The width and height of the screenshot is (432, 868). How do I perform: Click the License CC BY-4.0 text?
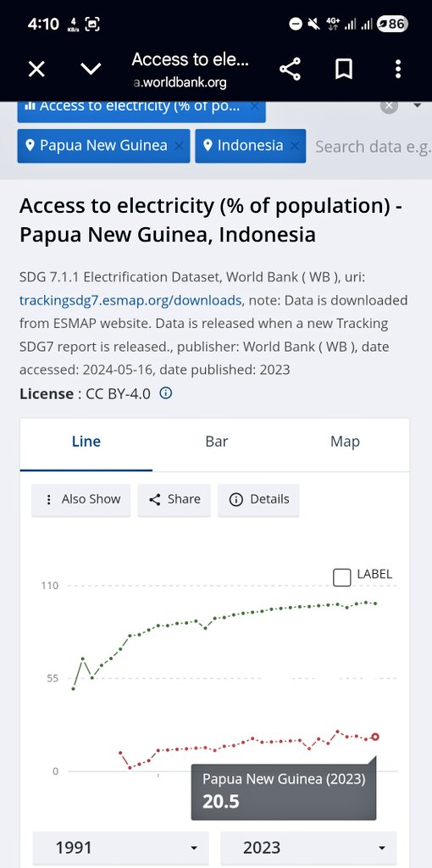[x=85, y=393]
